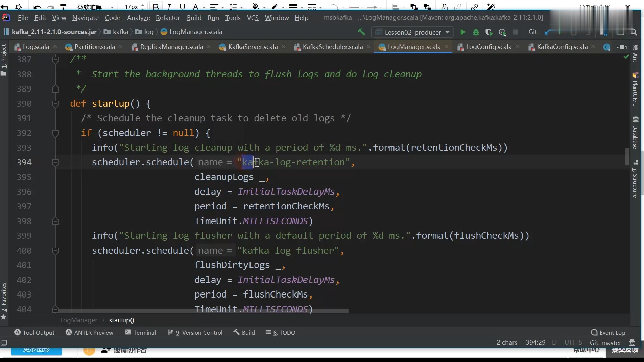
Task: Click the link icon in background editor
Action: tap(474, 7)
